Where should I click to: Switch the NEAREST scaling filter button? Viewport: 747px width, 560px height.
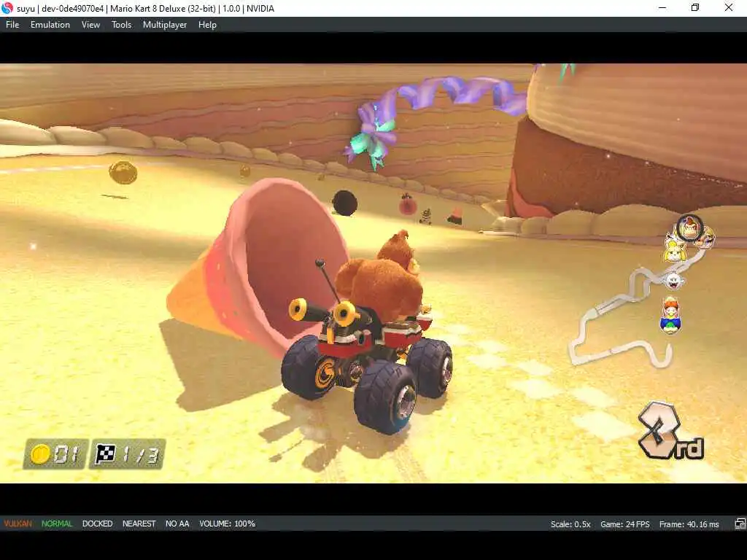click(x=139, y=524)
